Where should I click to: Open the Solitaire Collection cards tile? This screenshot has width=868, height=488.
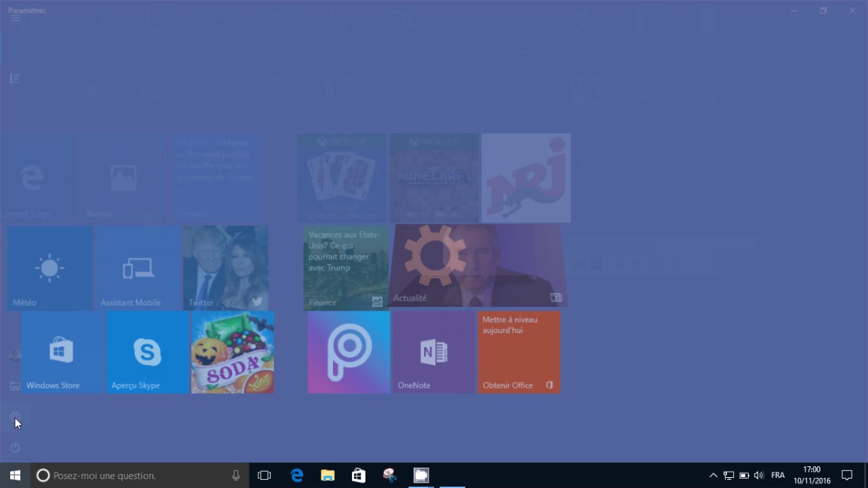[342, 178]
